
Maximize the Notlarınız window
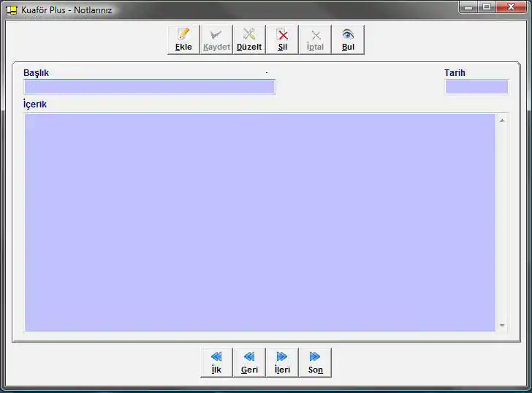[x=487, y=7]
